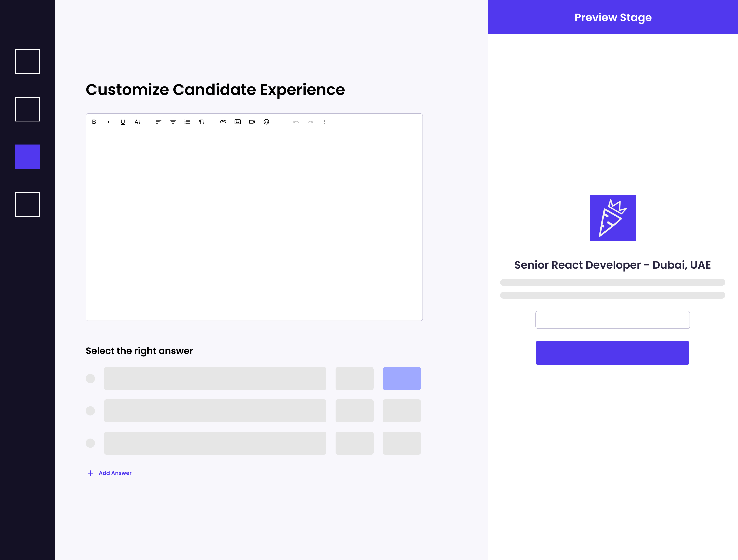
Task: Open the editor overflow menu
Action: [325, 122]
